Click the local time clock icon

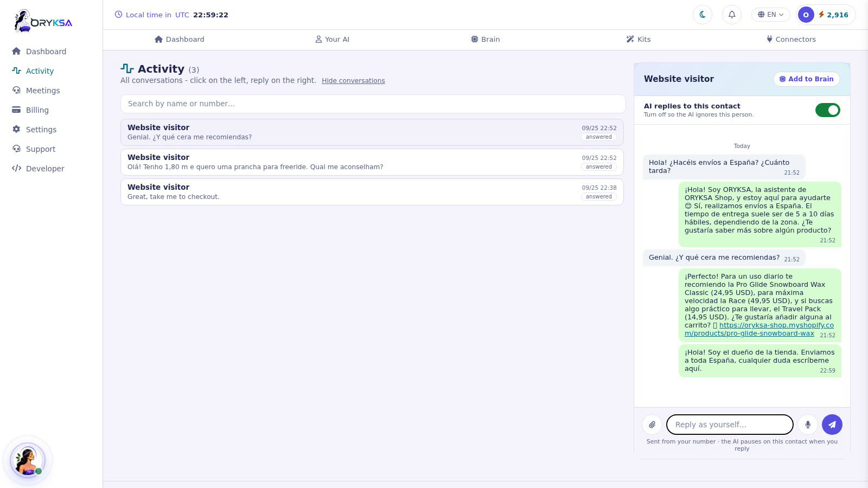pos(118,15)
